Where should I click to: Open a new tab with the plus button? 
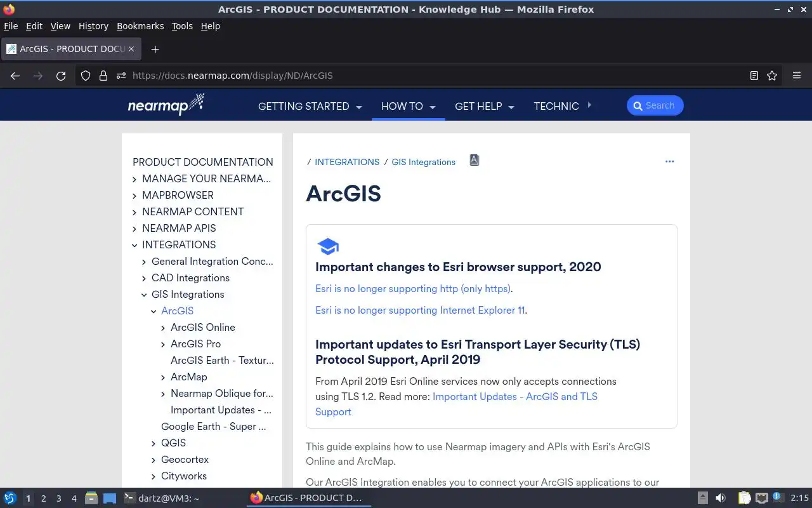(155, 49)
